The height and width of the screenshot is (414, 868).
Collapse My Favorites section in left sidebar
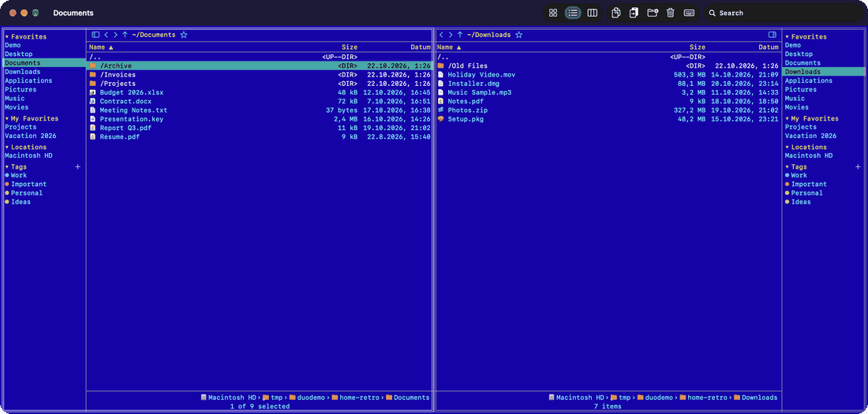(x=6, y=119)
